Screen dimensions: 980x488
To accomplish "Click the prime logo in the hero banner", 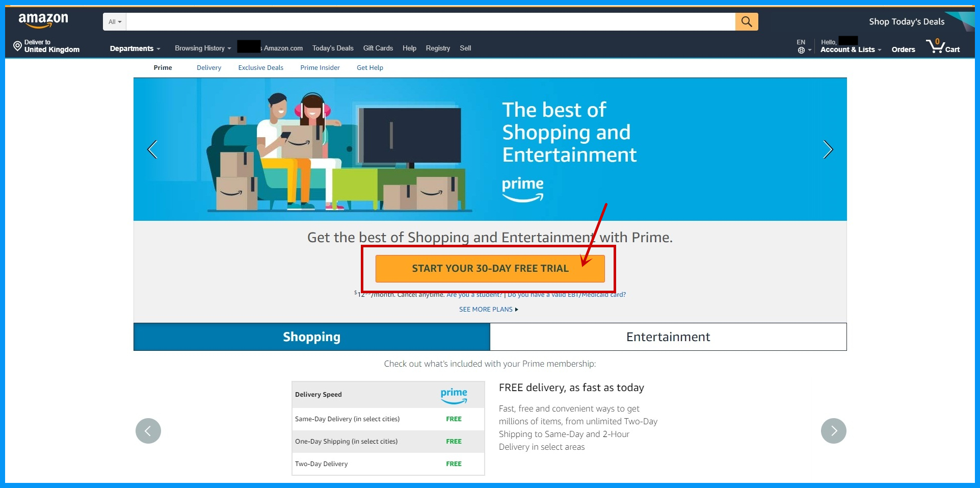I will [x=523, y=189].
